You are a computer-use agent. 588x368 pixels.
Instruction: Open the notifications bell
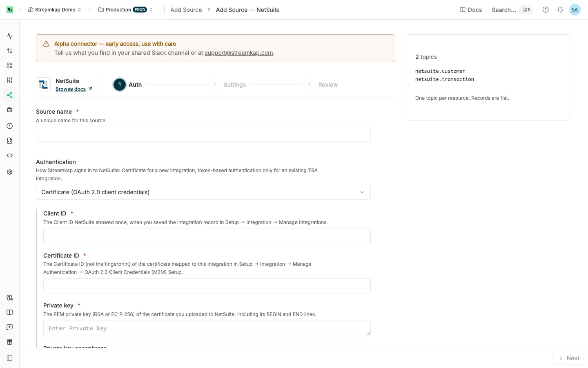coord(560,10)
